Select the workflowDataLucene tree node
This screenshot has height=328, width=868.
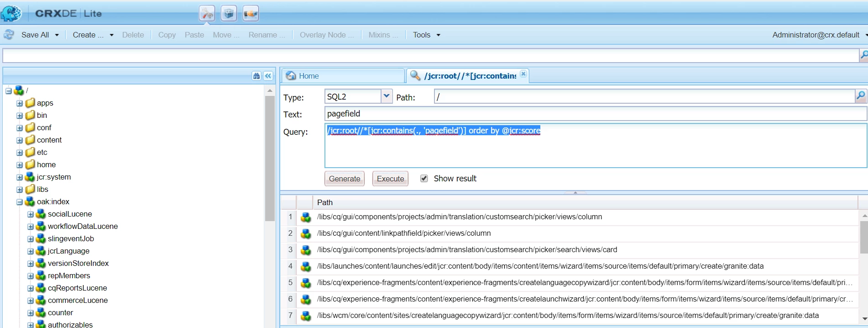pos(83,226)
